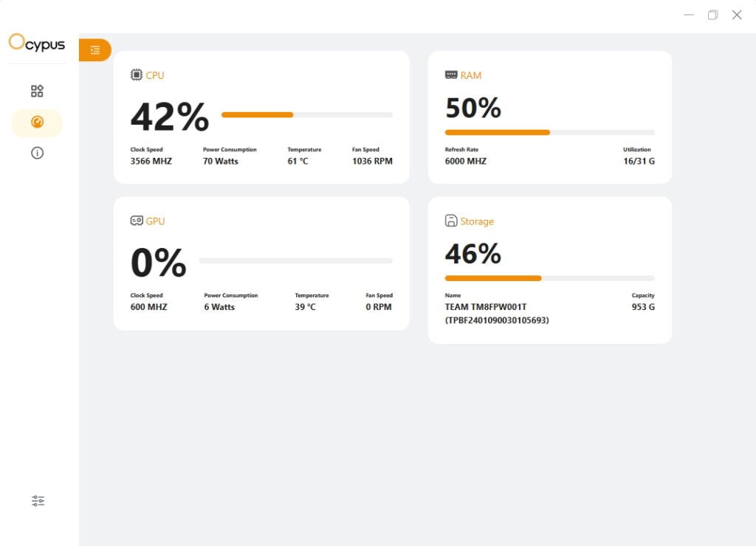The height and width of the screenshot is (546, 756).
Task: Click the RAM usage progress bar
Action: [549, 132]
